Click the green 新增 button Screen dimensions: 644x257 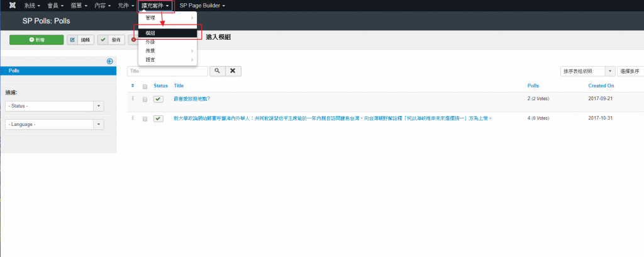tap(36, 40)
